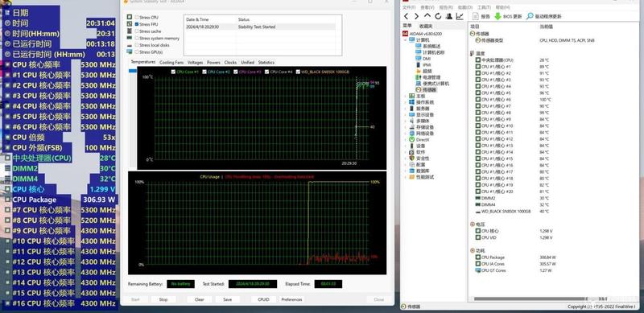Uncheck the Stress FPU checkbox
This screenshot has width=644, height=313.
[x=136, y=24]
